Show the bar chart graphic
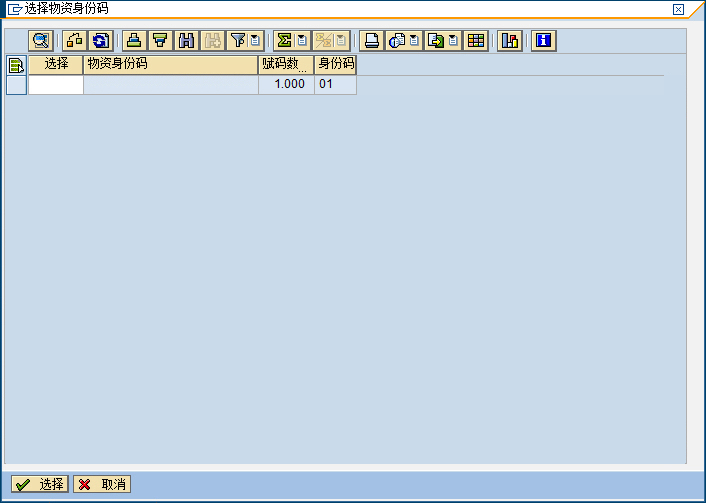 pyautogui.click(x=510, y=41)
